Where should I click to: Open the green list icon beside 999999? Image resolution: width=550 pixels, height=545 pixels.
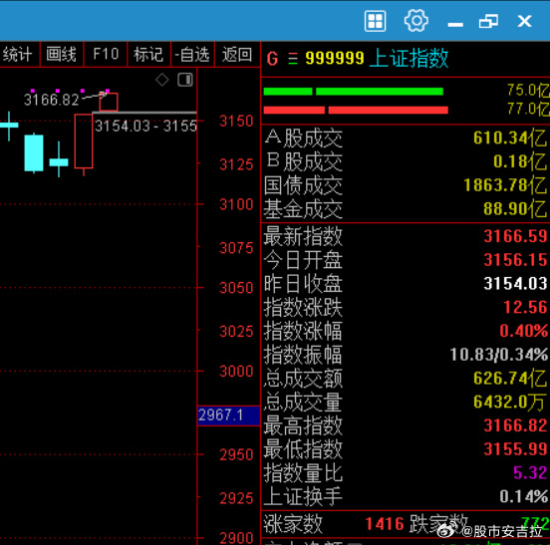click(x=293, y=59)
